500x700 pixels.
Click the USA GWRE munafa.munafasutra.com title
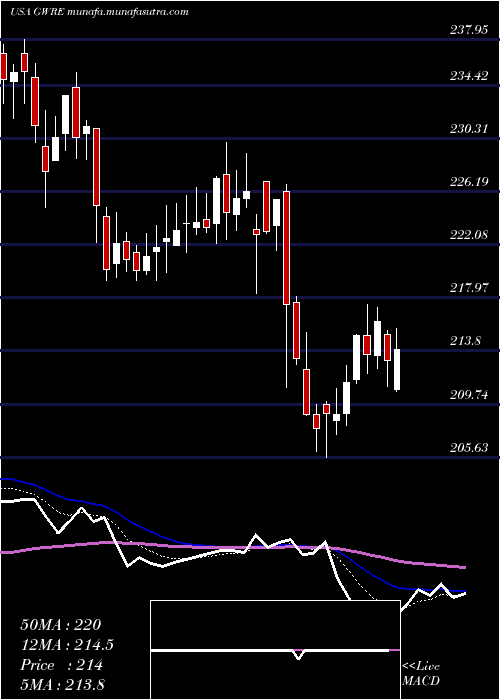(x=99, y=12)
